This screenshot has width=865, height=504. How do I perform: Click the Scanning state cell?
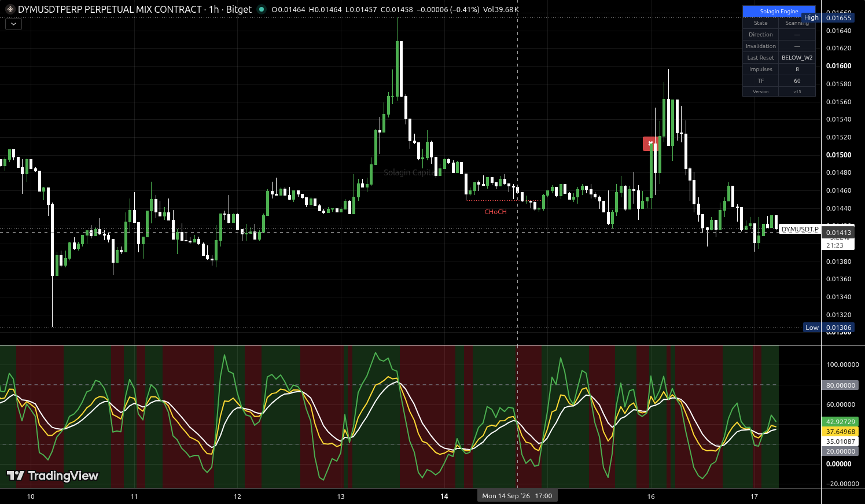[x=797, y=23]
